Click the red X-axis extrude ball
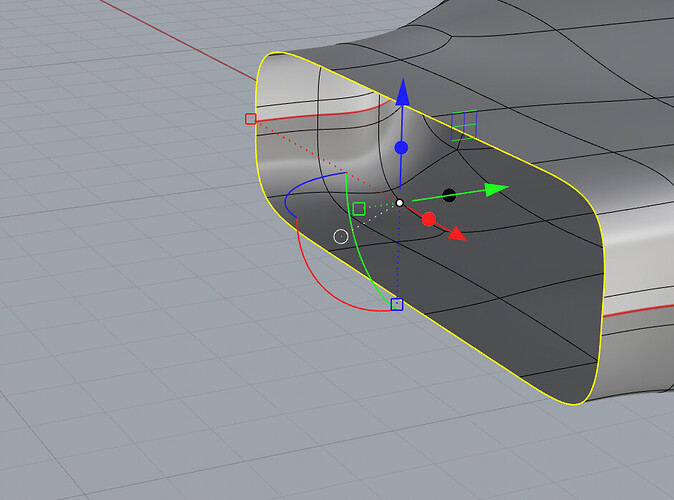Image resolution: width=674 pixels, height=500 pixels. click(429, 219)
